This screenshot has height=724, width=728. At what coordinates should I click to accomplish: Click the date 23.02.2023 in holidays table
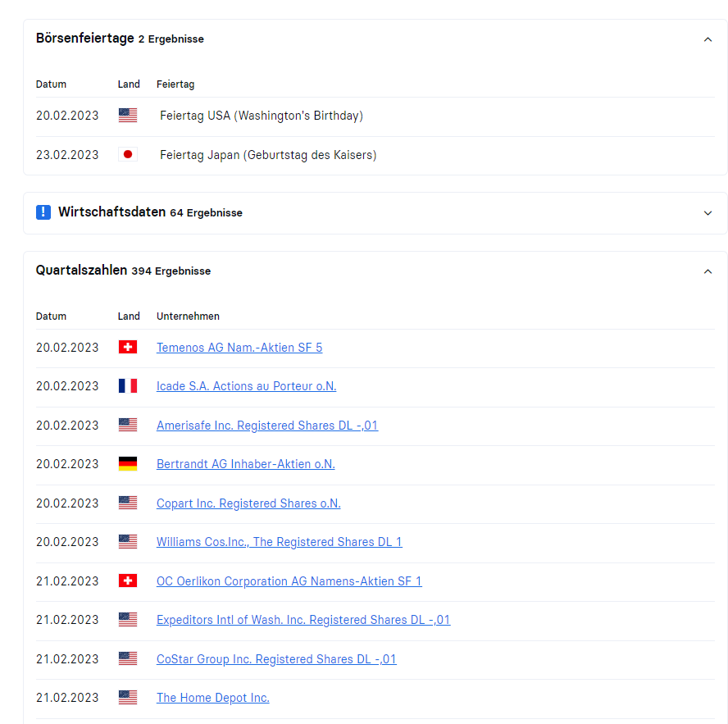pos(67,155)
